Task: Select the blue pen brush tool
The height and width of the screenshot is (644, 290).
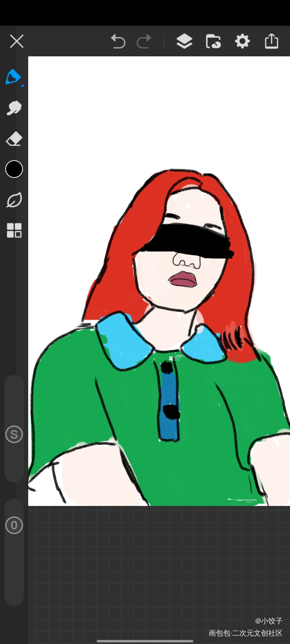Action: (14, 77)
